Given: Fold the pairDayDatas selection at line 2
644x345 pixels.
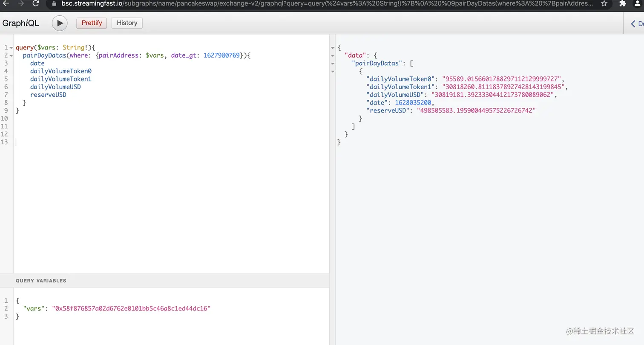Looking at the screenshot, I should pyautogui.click(x=11, y=55).
